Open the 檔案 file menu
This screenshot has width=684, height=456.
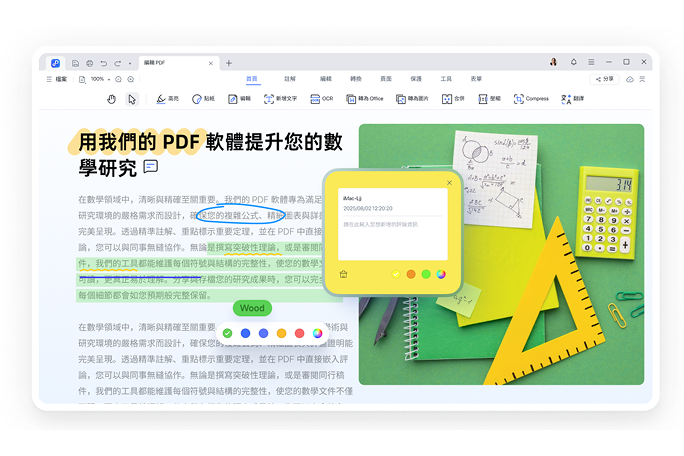tap(57, 79)
